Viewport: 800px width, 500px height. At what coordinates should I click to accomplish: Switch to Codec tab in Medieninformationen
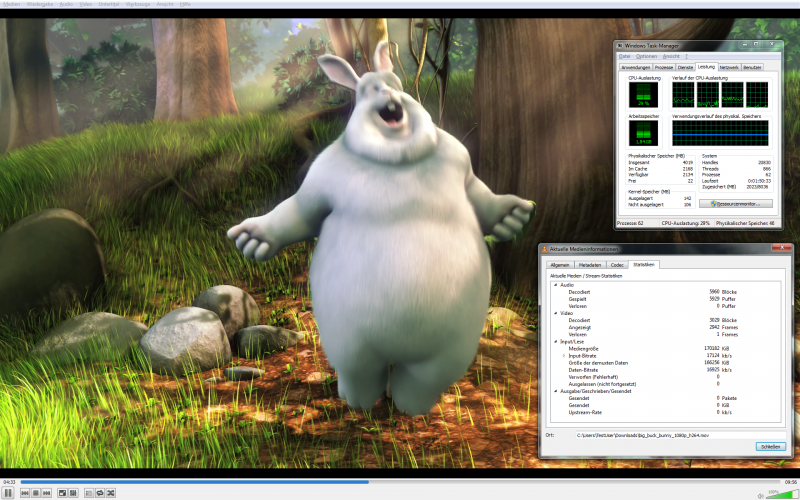pos(617,265)
